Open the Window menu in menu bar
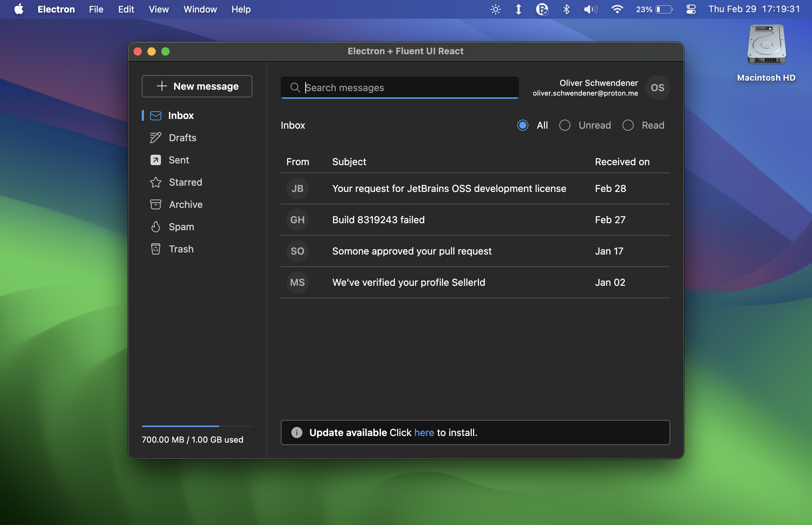Viewport: 812px width, 525px height. point(200,9)
